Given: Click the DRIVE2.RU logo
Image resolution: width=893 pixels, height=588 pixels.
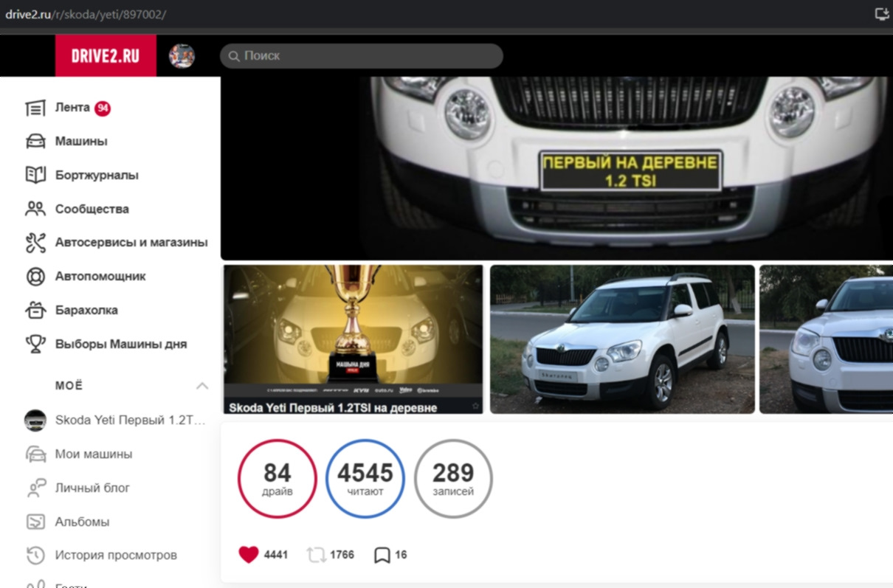Looking at the screenshot, I should pos(106,55).
